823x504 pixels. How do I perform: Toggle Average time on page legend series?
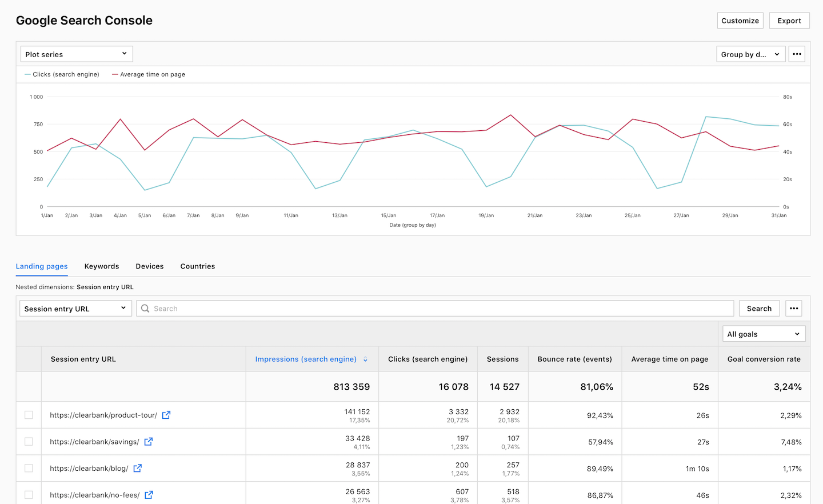tap(149, 74)
